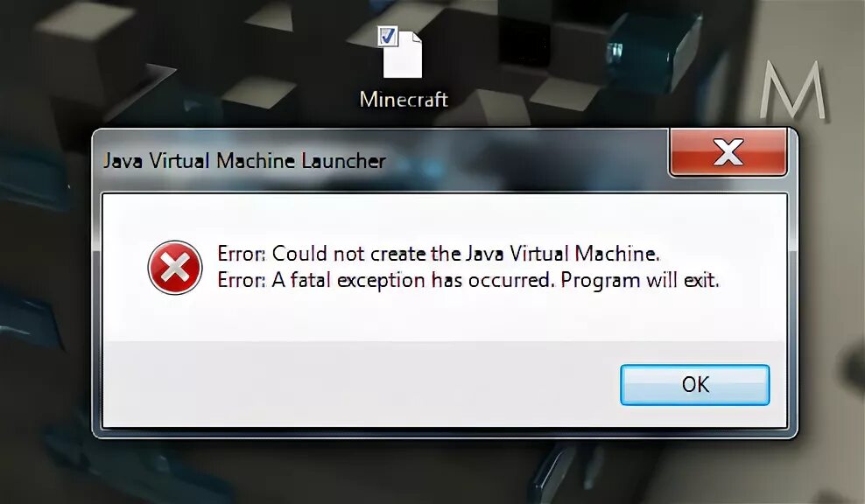
Task: Confirm the error with the OK button
Action: coord(694,385)
